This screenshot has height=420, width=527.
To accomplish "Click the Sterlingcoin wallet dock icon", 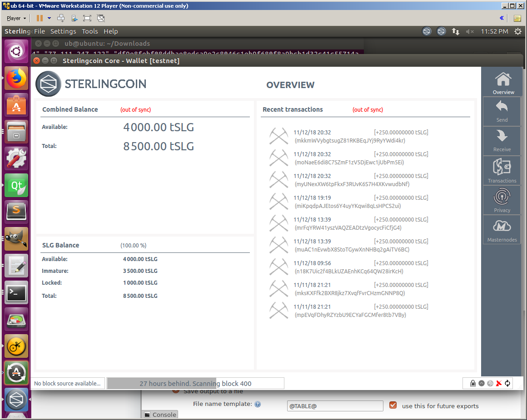I will click(x=16, y=400).
